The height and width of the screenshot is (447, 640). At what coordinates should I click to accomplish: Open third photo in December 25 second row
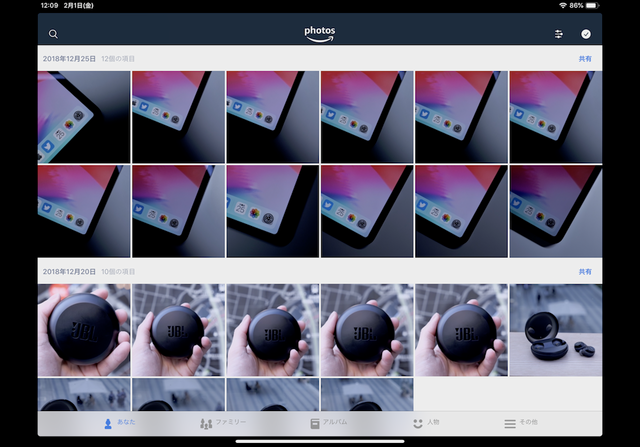(273, 211)
